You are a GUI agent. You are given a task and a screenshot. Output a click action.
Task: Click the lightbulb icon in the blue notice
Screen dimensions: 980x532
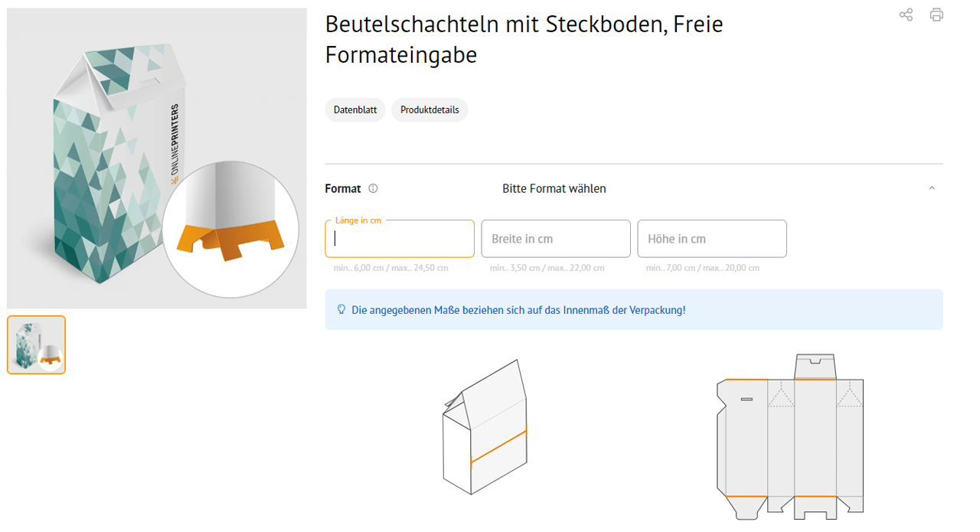[x=341, y=310]
